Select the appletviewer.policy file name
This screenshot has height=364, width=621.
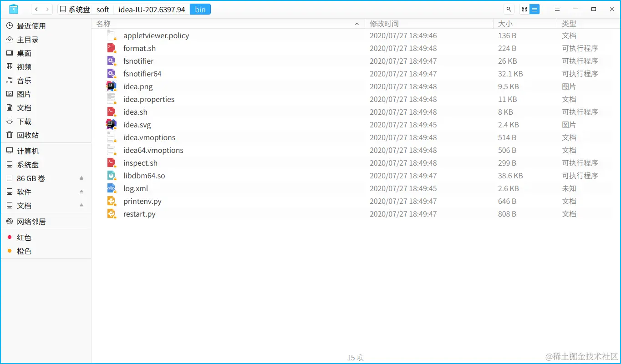[x=156, y=35]
